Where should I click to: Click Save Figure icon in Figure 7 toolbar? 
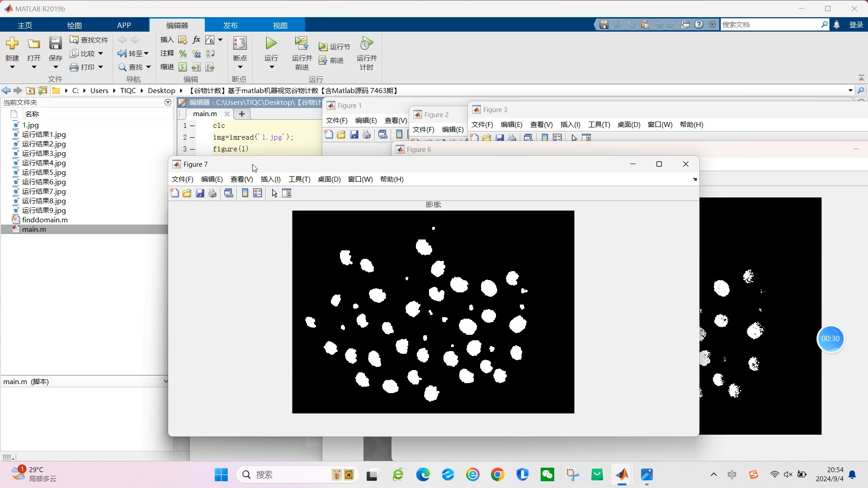tap(200, 193)
